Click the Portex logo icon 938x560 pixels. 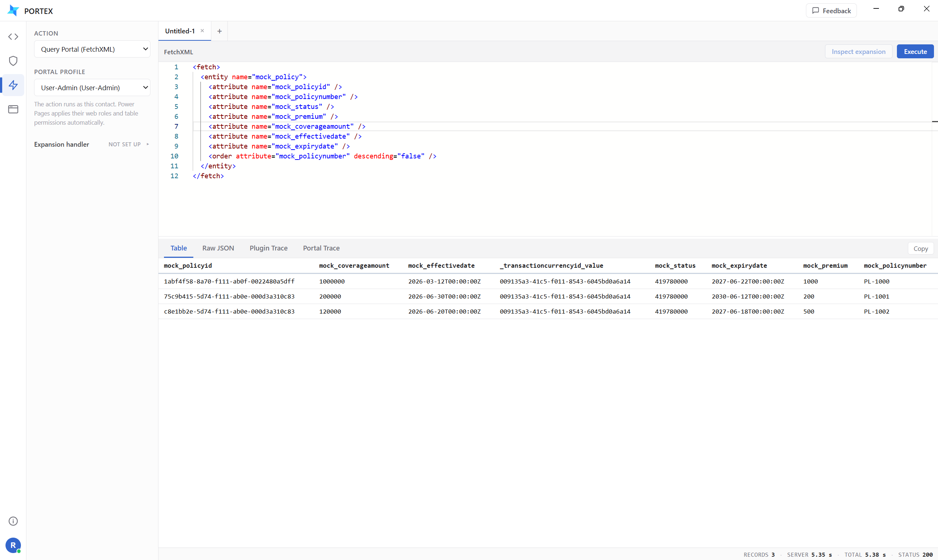[13, 11]
